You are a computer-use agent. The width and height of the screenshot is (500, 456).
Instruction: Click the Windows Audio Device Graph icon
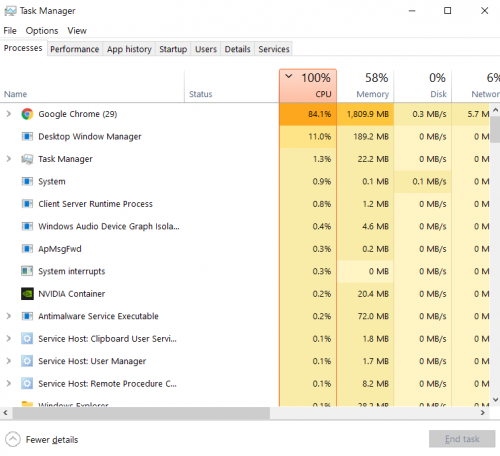(x=27, y=226)
